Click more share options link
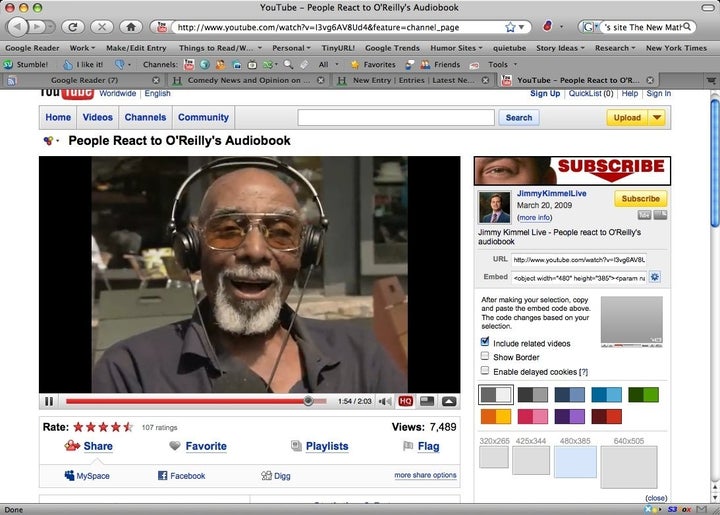 tap(425, 475)
